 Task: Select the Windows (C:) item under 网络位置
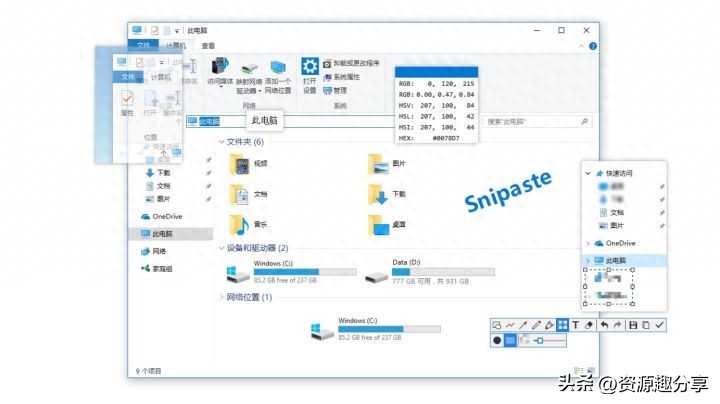376,329
